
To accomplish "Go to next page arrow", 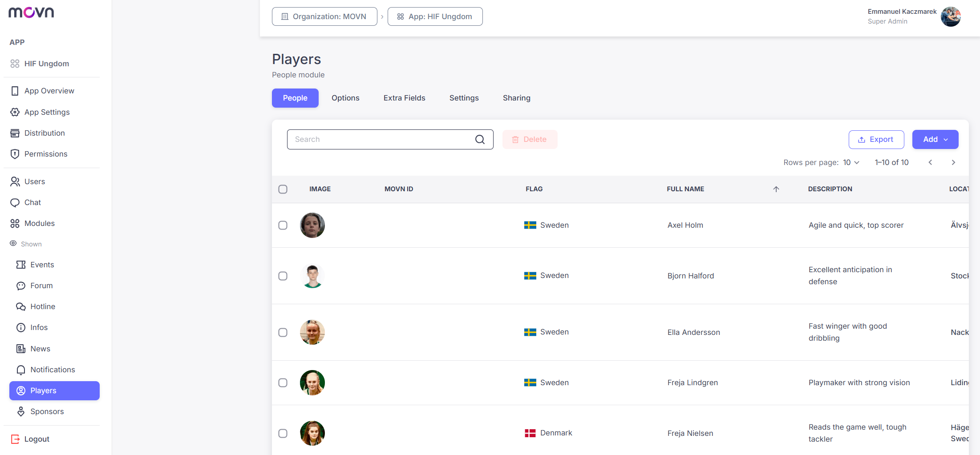I will tap(953, 162).
